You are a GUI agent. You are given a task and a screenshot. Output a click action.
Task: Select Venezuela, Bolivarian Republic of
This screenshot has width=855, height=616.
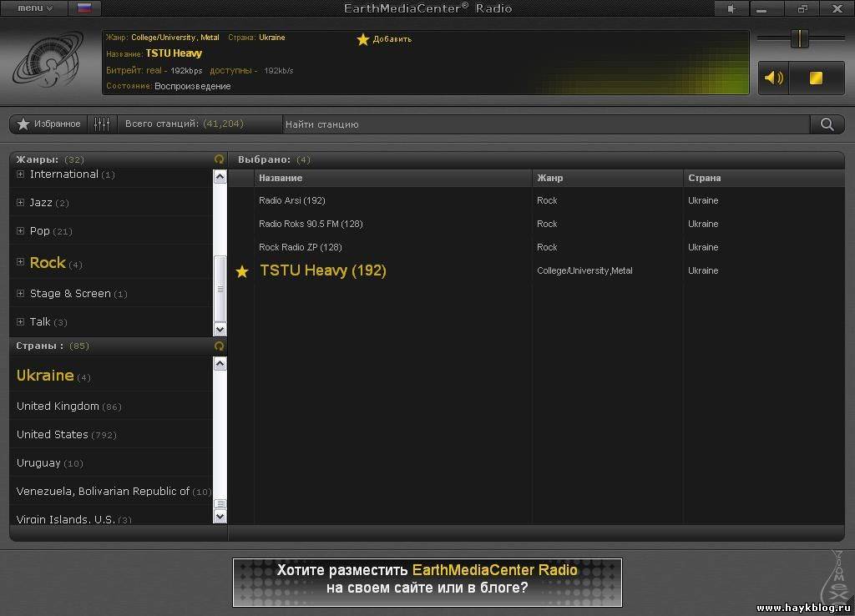coord(103,491)
